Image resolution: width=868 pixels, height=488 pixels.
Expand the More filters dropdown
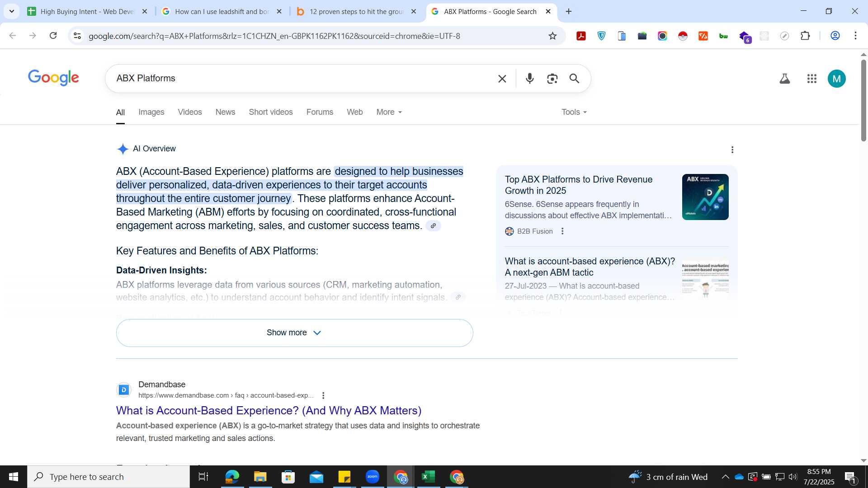[389, 112]
